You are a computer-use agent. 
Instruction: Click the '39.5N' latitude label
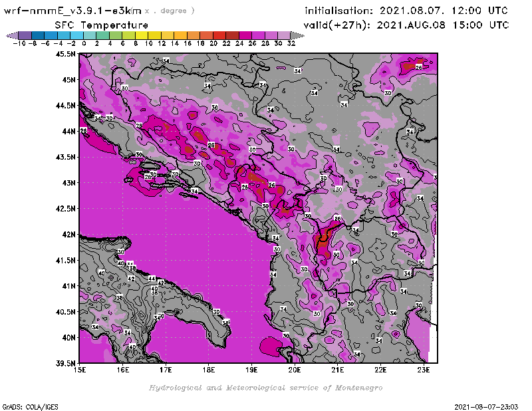pyautogui.click(x=65, y=364)
